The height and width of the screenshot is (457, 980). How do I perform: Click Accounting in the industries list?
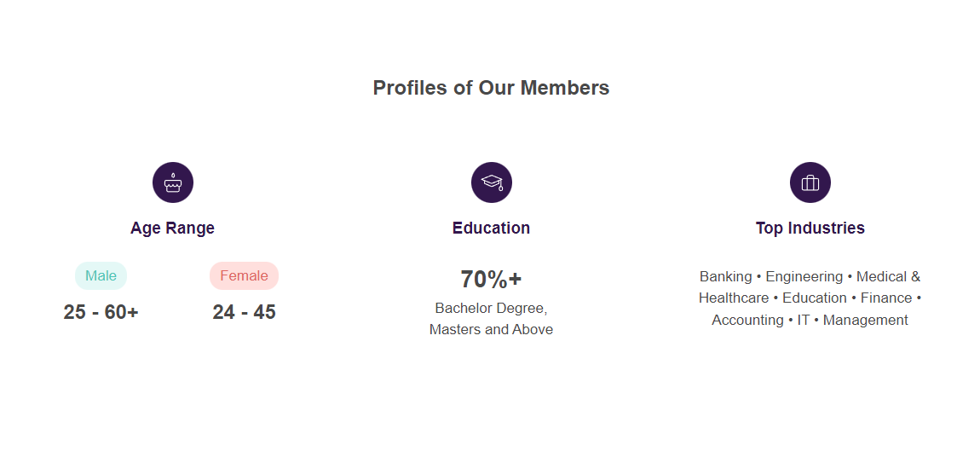pyautogui.click(x=747, y=320)
